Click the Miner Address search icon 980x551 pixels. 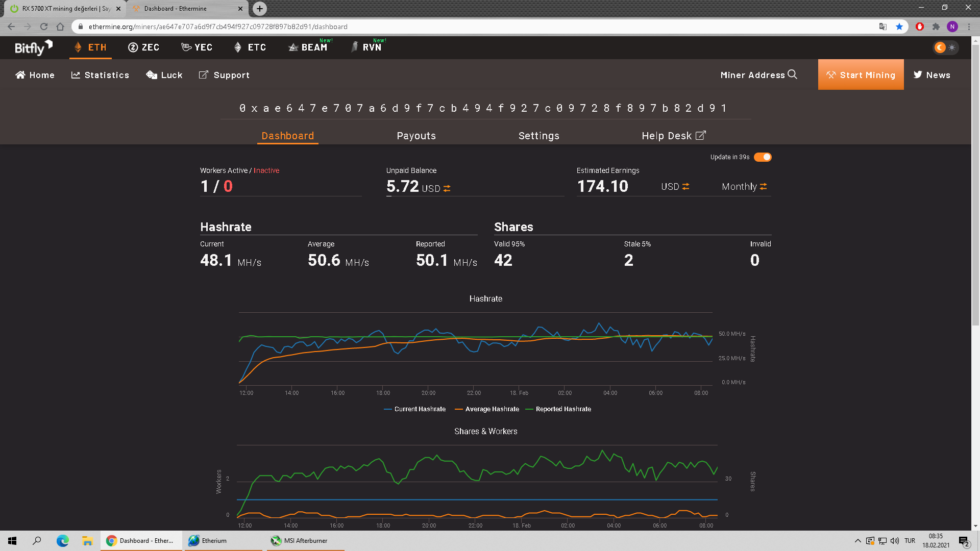pos(792,74)
